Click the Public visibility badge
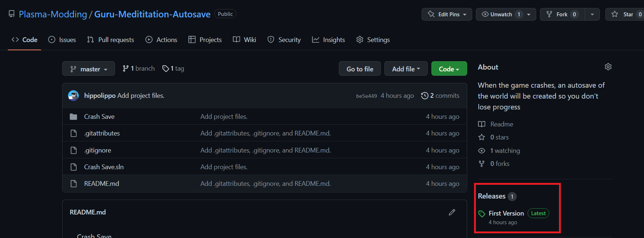 click(225, 14)
